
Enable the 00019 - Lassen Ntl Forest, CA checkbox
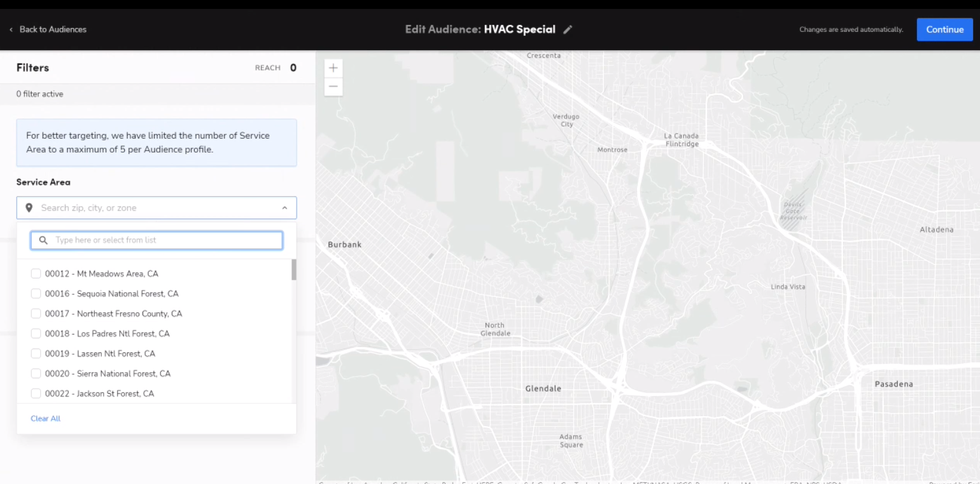(x=36, y=354)
